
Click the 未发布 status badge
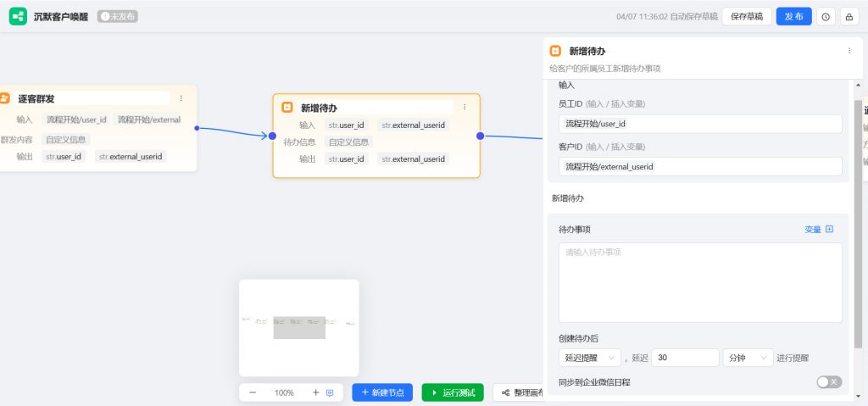[x=117, y=17]
